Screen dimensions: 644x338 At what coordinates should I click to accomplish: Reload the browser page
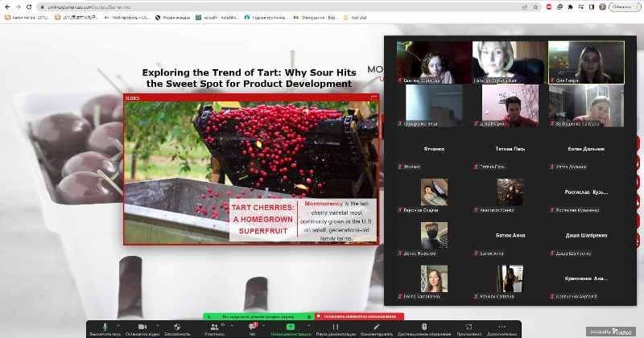click(x=29, y=7)
